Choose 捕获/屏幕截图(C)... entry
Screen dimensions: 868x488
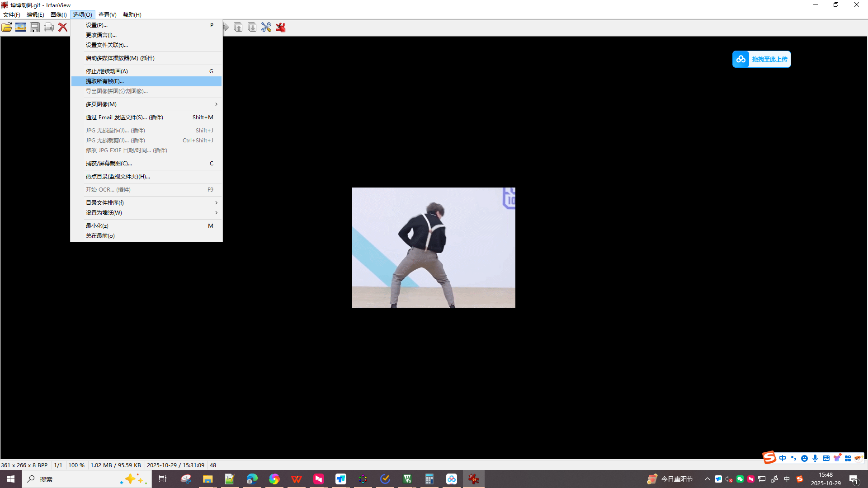[x=109, y=164]
